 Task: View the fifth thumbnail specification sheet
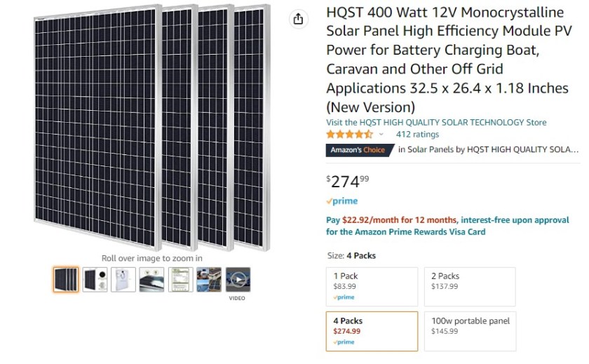coord(181,280)
